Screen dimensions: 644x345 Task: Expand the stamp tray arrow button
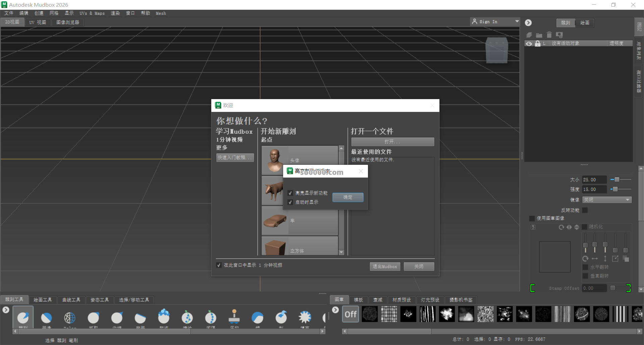335,310
